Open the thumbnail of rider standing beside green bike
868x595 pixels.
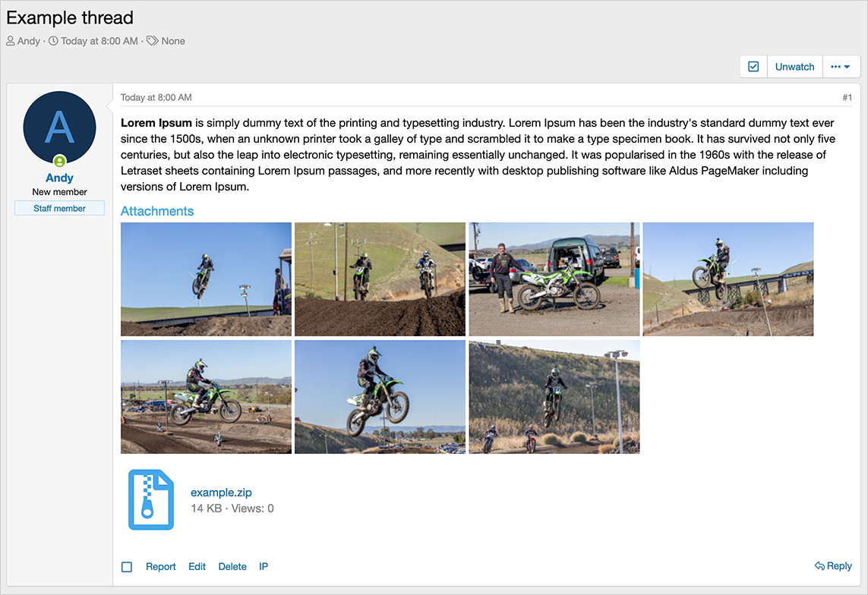[x=554, y=279]
